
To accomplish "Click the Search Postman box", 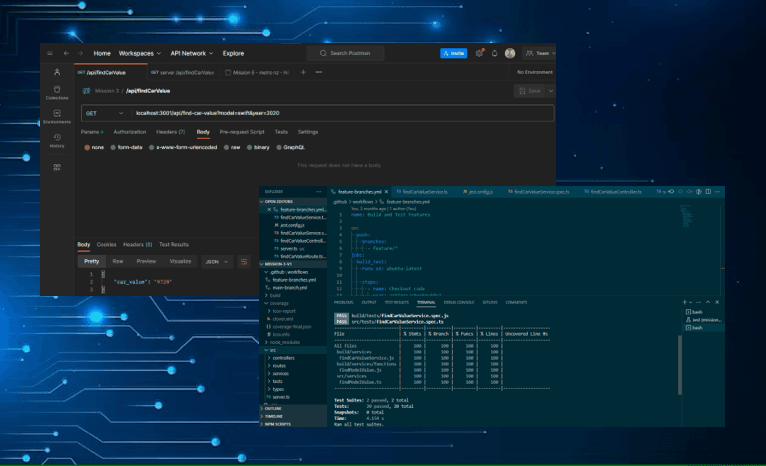I will (345, 53).
